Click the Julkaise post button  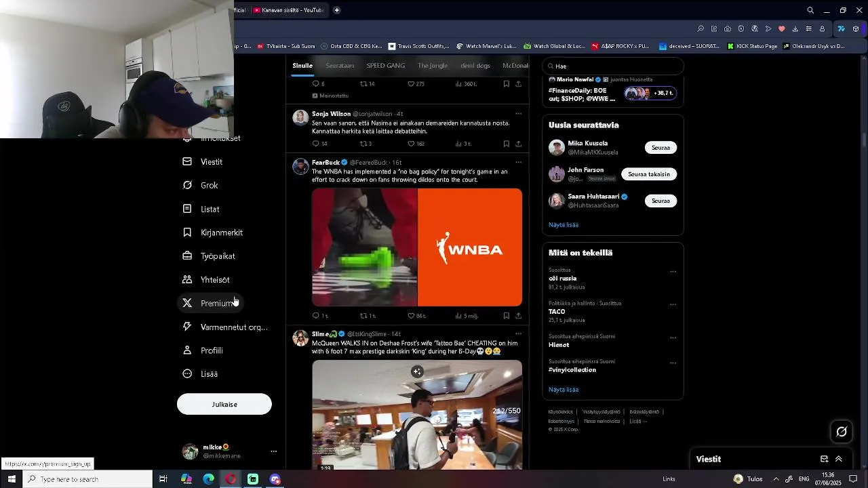tap(224, 404)
